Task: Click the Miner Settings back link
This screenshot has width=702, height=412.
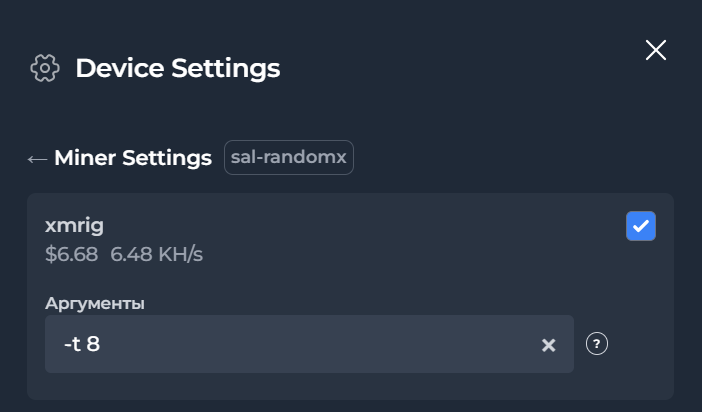Action: pos(133,158)
